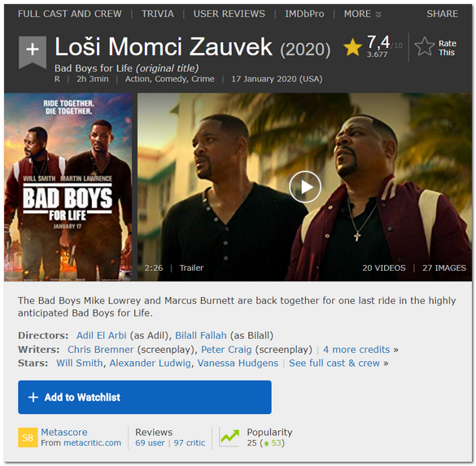Click the SHARE option
476x466 pixels.
(443, 14)
